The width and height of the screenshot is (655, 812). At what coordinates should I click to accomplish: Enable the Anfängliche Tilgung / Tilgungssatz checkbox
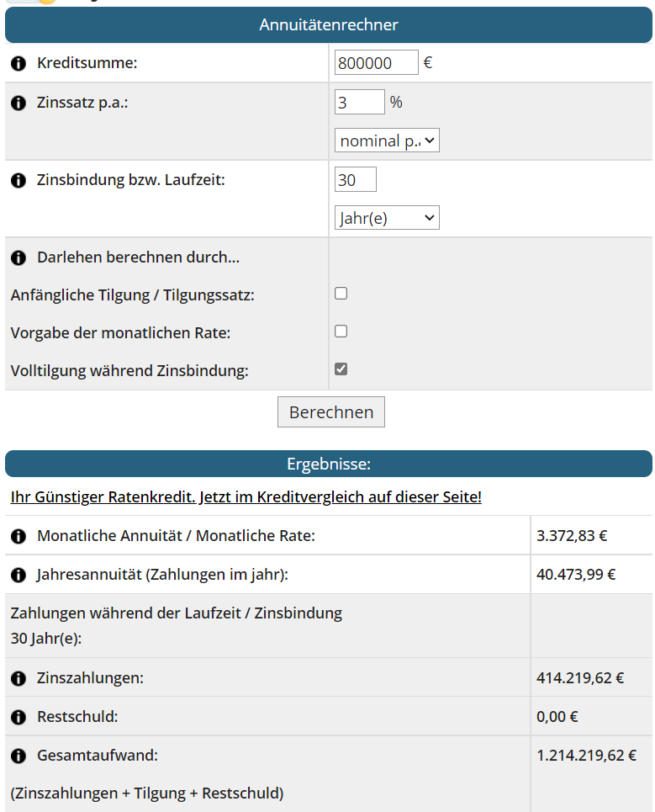[x=341, y=294]
